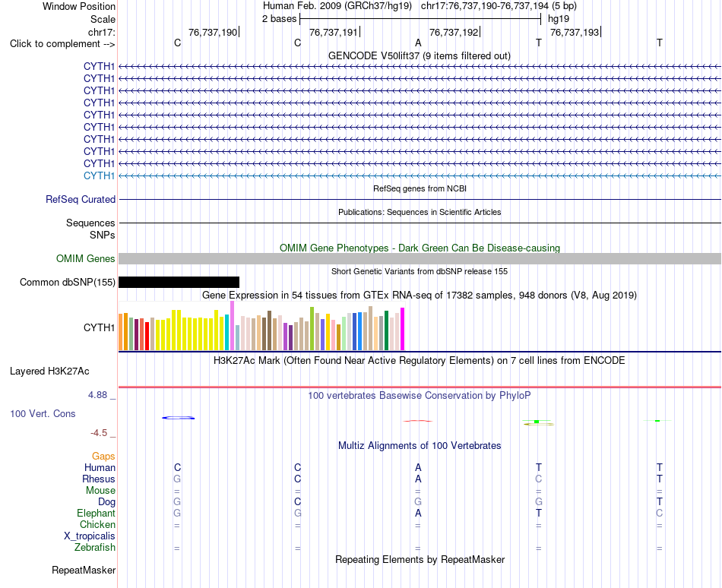Click the Common dbSNP(155) black variant bar
This screenshot has height=588, width=722.
pos(179,282)
